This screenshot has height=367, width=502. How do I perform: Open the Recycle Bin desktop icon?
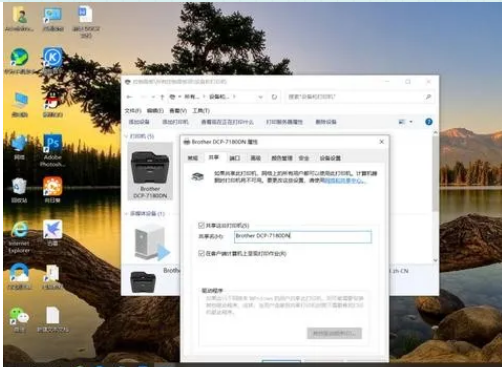pyautogui.click(x=19, y=190)
